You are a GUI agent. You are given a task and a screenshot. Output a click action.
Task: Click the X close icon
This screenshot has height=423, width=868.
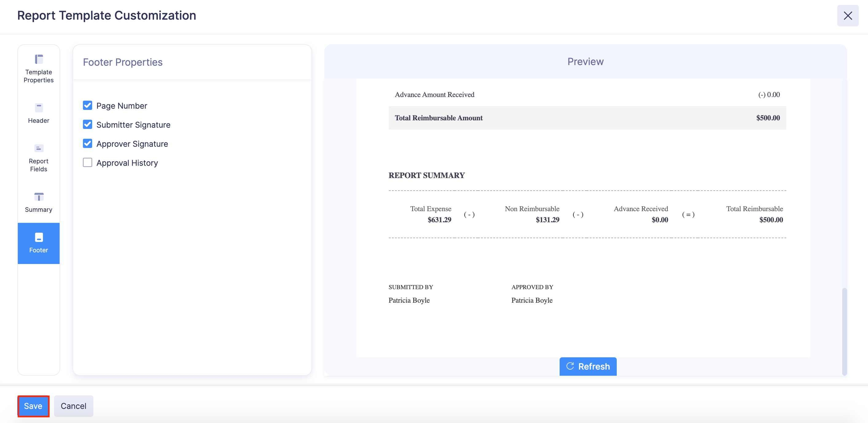pyautogui.click(x=847, y=15)
